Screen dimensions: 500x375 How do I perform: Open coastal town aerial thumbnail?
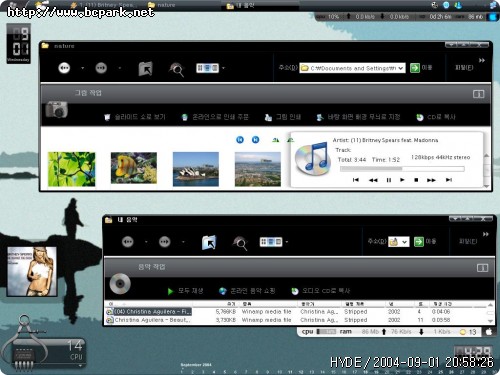pos(258,169)
